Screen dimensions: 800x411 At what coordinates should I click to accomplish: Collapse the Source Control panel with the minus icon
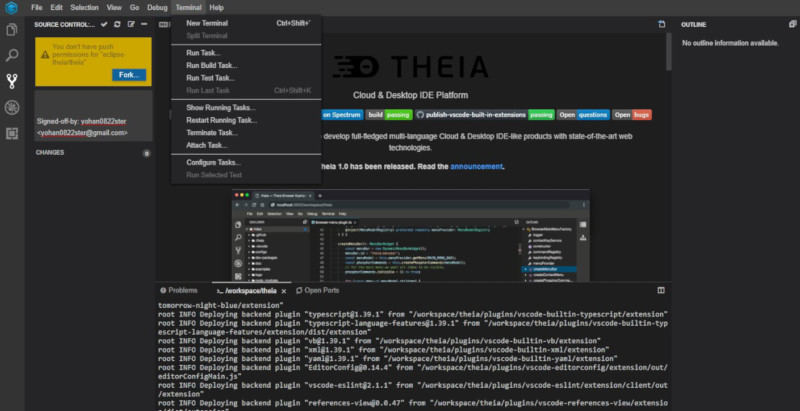pyautogui.click(x=144, y=24)
